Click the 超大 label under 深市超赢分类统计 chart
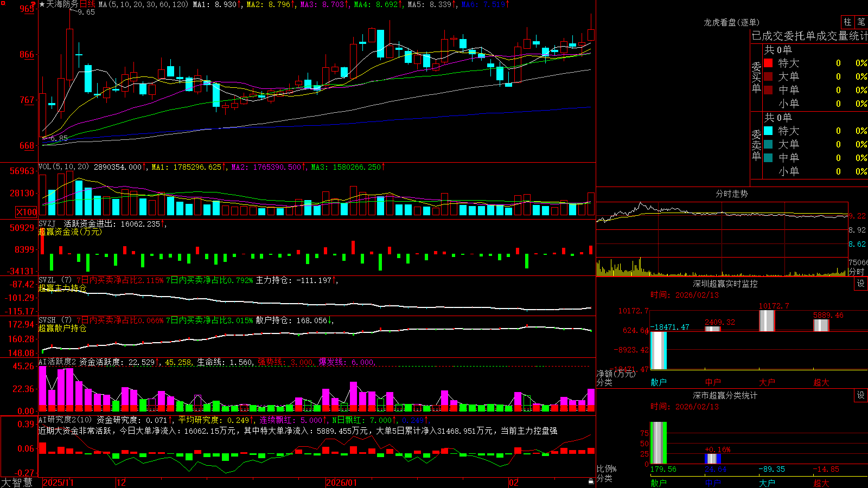This screenshot has height=488, width=868. pyautogui.click(x=821, y=483)
